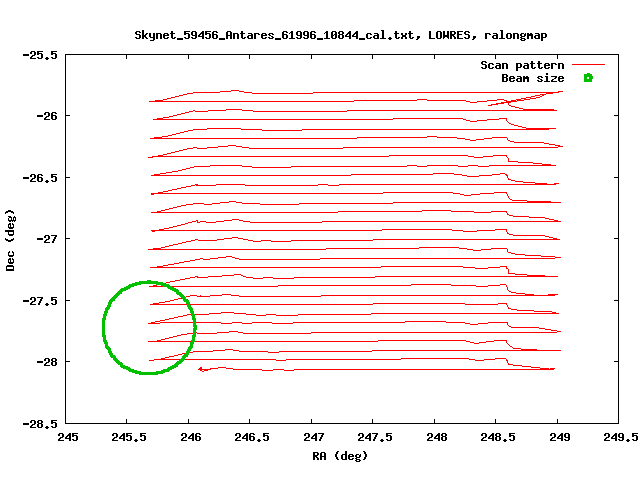
Task: Click the -27.5 tick label on Dec axis
Action: click(x=40, y=301)
